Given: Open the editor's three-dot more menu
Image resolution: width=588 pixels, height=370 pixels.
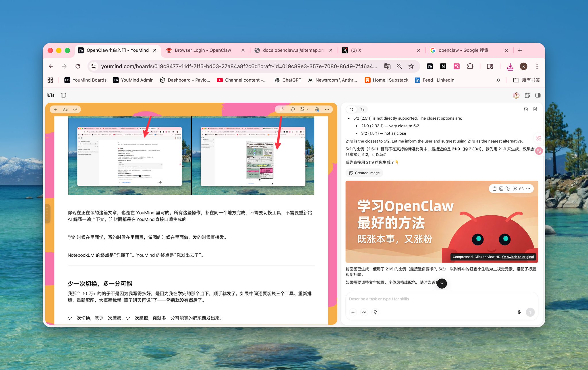Looking at the screenshot, I should (327, 109).
